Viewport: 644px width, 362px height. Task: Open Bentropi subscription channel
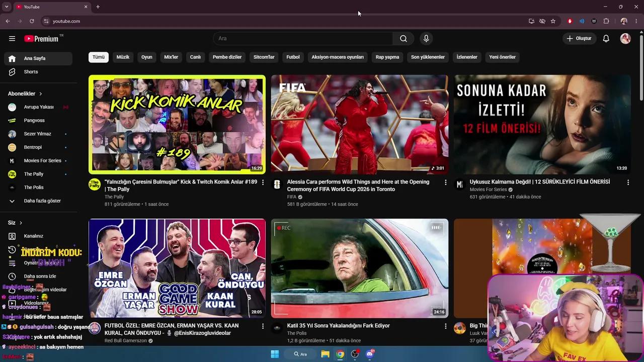[38, 147]
